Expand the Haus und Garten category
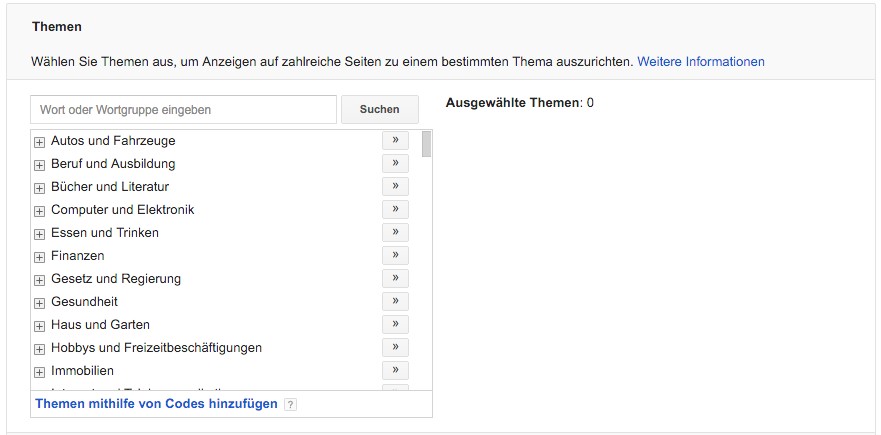Screen dimensions: 881x435 (x=39, y=327)
